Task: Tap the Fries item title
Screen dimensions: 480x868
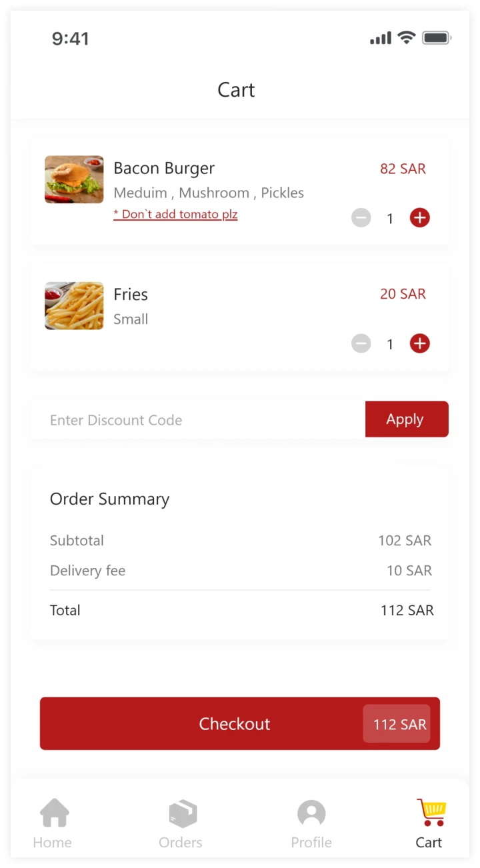Action: coord(131,295)
